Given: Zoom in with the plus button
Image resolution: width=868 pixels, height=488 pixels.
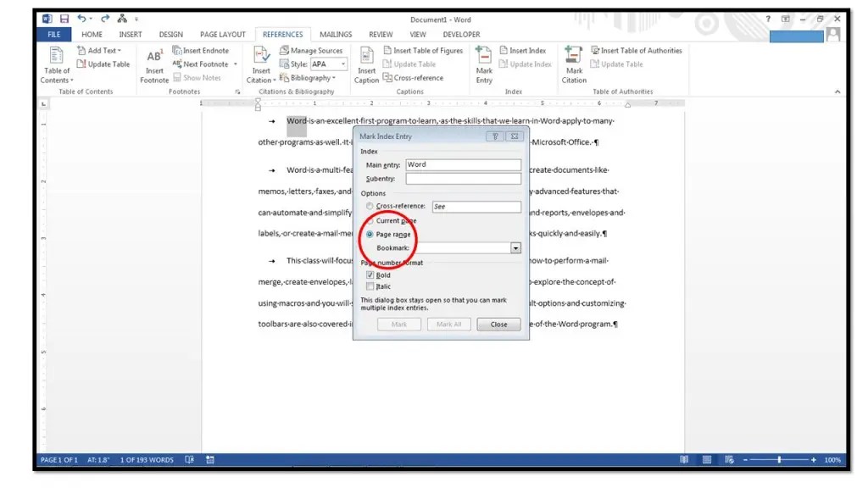Looking at the screenshot, I should [x=813, y=460].
